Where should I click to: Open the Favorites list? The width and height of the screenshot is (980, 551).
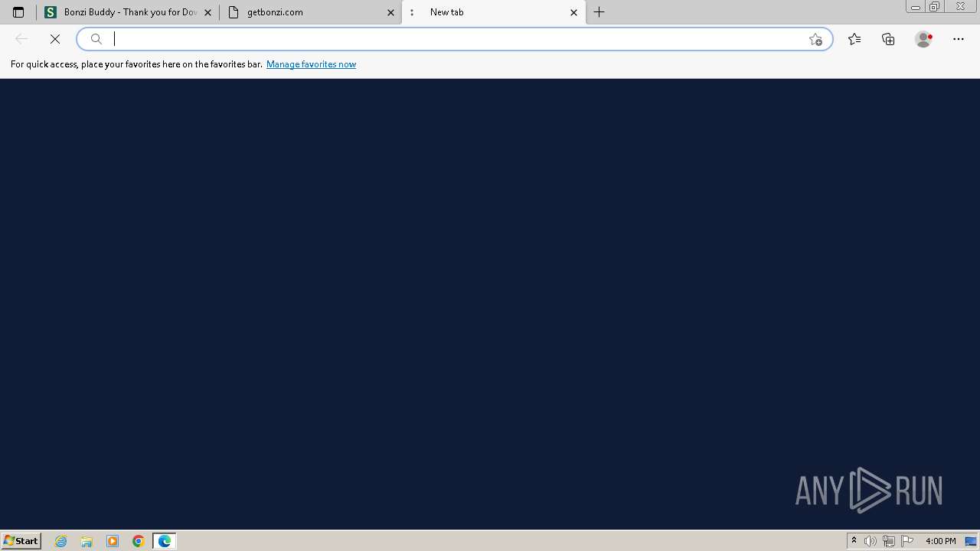tap(854, 39)
